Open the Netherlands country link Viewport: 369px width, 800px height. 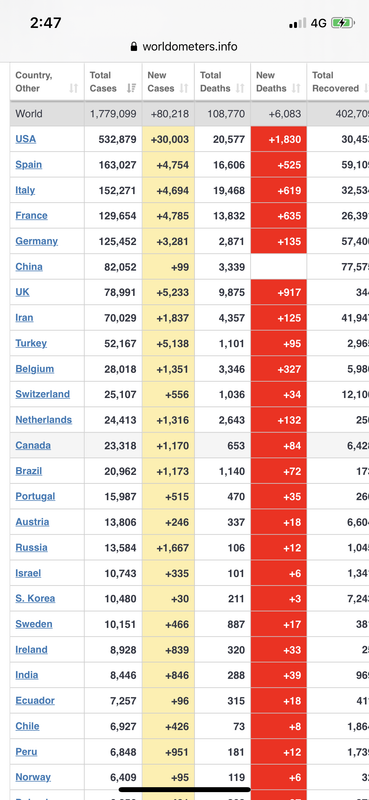tap(43, 419)
